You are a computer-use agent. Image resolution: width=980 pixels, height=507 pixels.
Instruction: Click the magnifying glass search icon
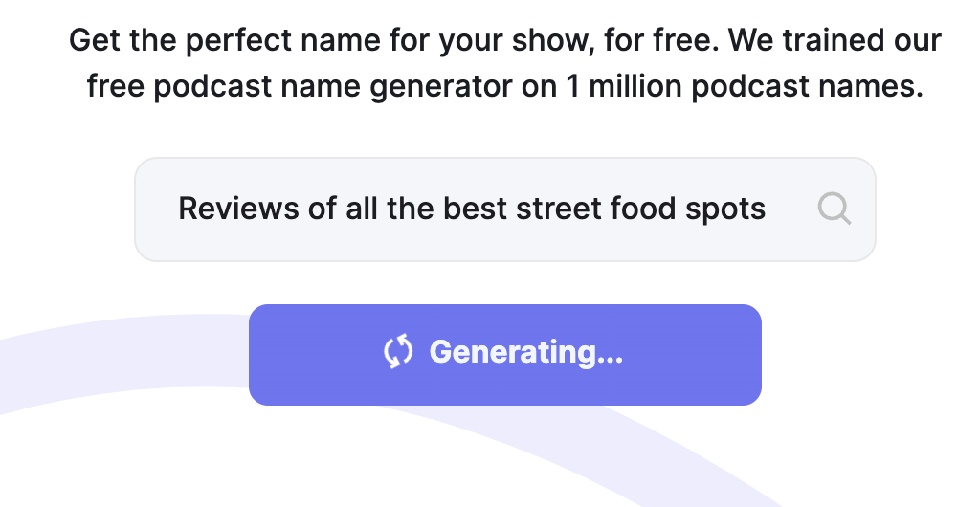click(835, 209)
